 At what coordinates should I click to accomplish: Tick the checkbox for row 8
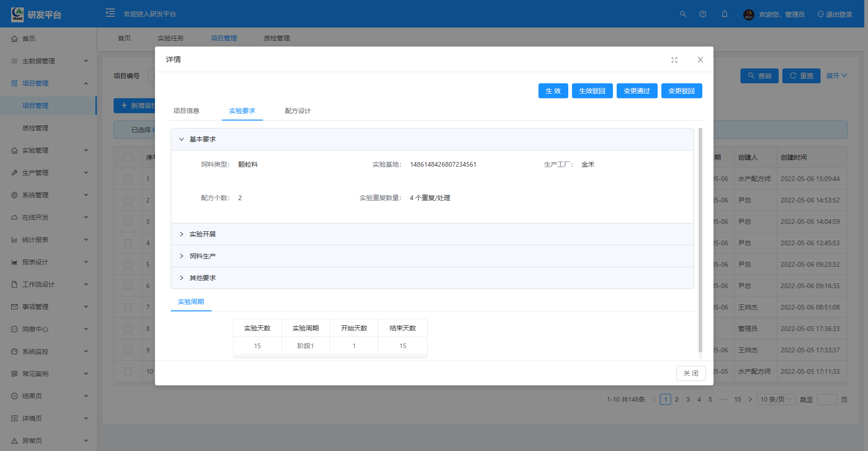coord(128,329)
